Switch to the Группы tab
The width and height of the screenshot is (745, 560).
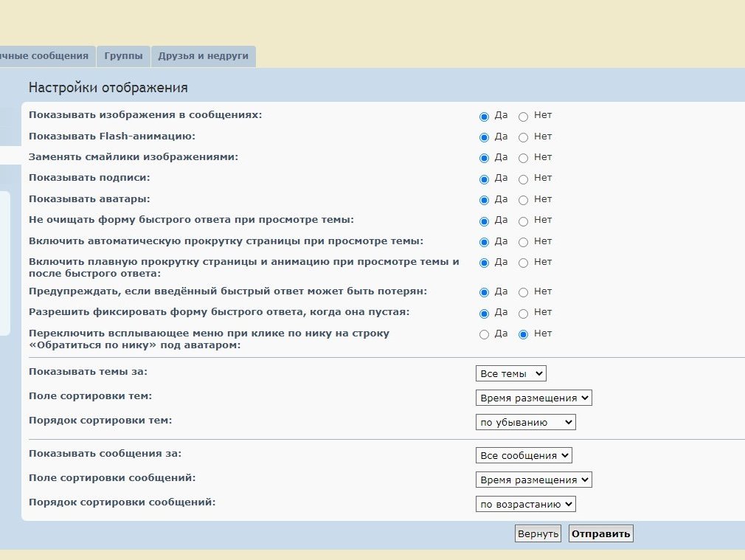[x=123, y=56]
